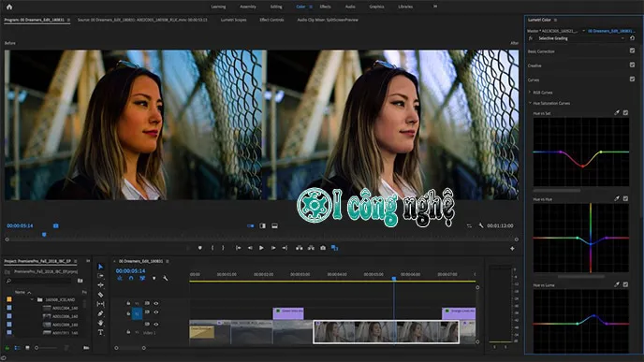Click Hue vs Sat eyedropper
The image size is (644, 362).
pos(617,112)
